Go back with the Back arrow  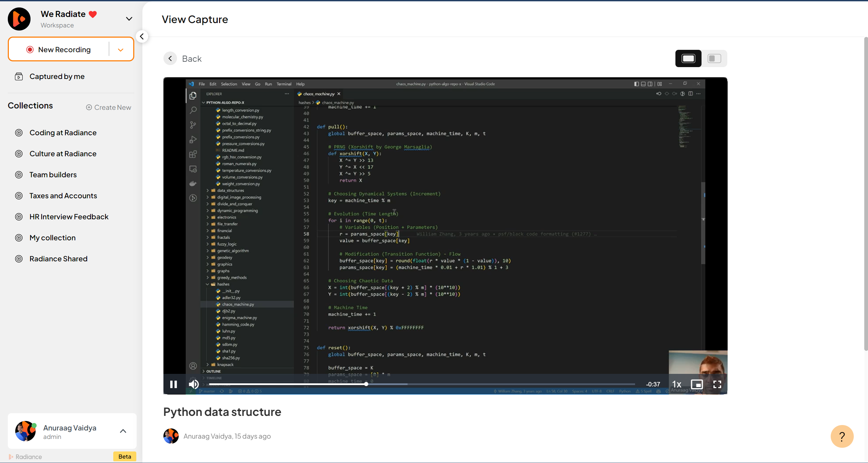[170, 59]
